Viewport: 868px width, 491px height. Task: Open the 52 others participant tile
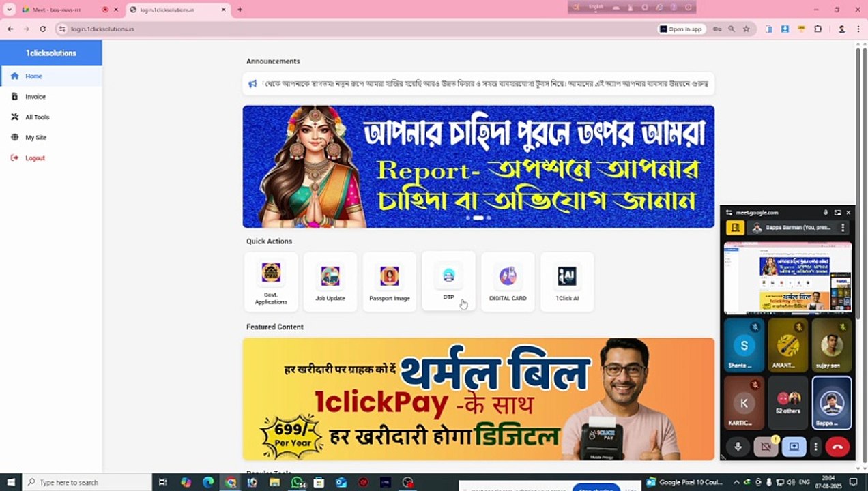[787, 402]
